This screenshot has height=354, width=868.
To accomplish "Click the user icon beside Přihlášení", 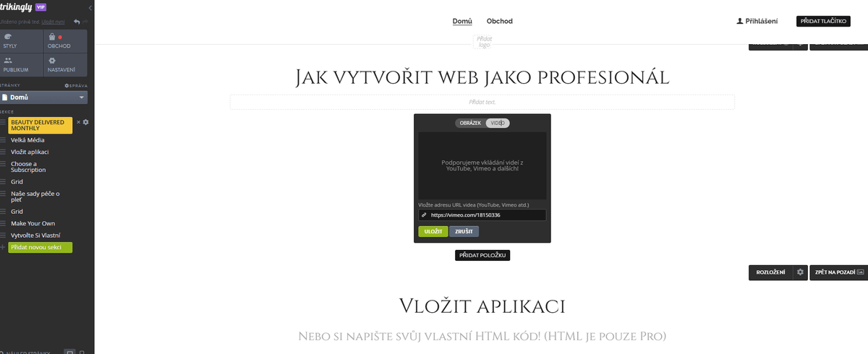I will pos(739,22).
